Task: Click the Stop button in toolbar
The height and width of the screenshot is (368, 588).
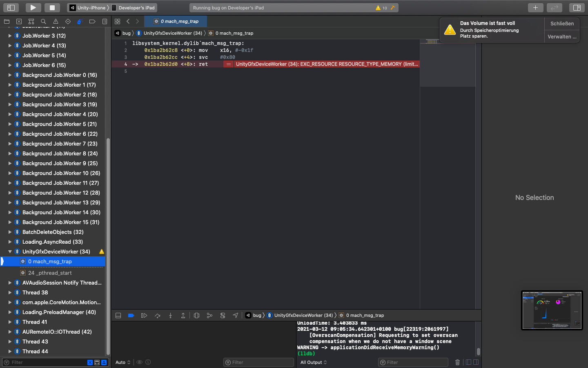Action: [52, 7]
